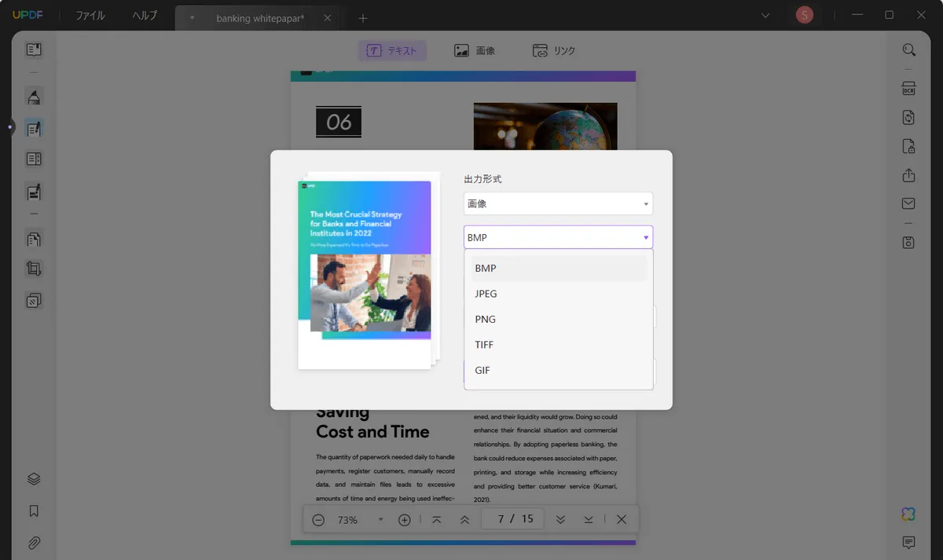Image resolution: width=943 pixels, height=560 pixels.
Task: Click the OCR icon in right sidebar
Action: point(908,88)
